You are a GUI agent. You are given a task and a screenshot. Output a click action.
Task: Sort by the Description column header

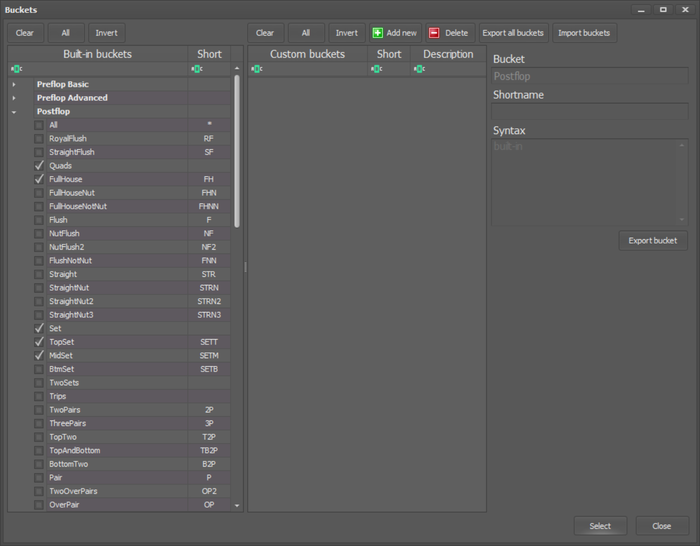pyautogui.click(x=447, y=54)
